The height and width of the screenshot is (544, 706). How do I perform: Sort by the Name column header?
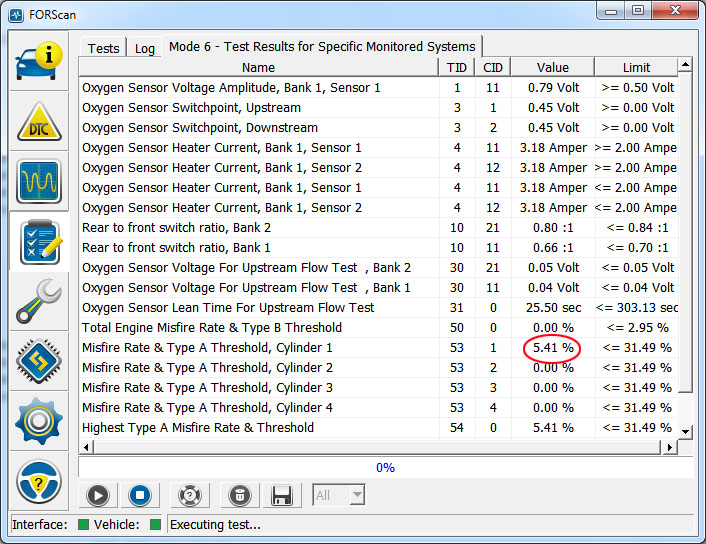258,68
